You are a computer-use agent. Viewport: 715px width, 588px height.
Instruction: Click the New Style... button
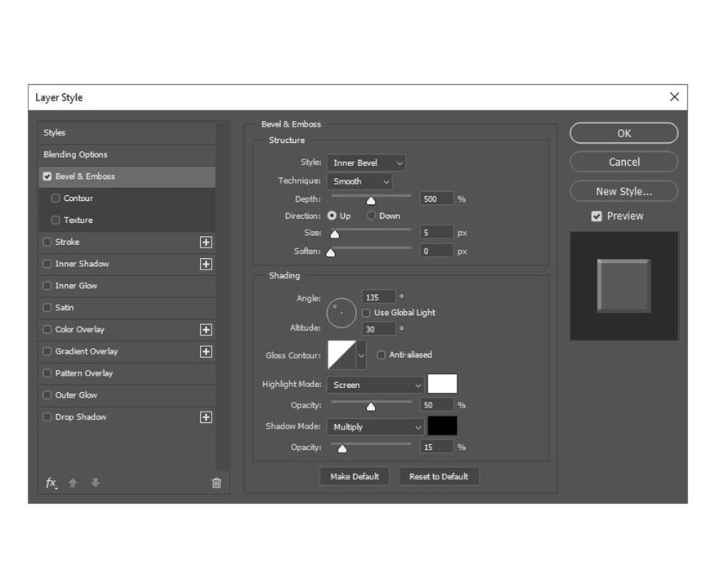click(x=623, y=191)
